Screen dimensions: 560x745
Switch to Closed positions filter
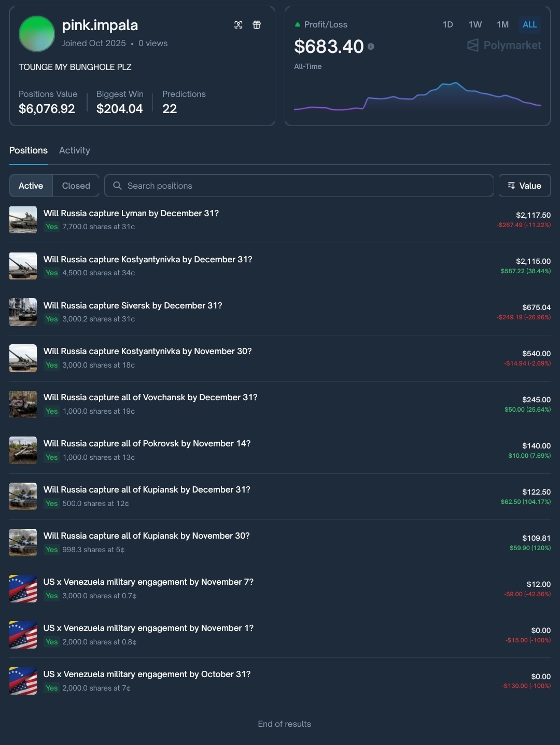[x=76, y=186]
